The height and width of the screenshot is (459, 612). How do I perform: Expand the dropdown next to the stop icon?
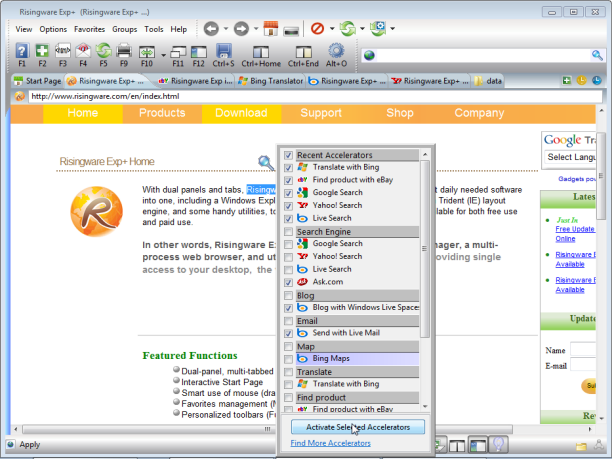(x=331, y=29)
